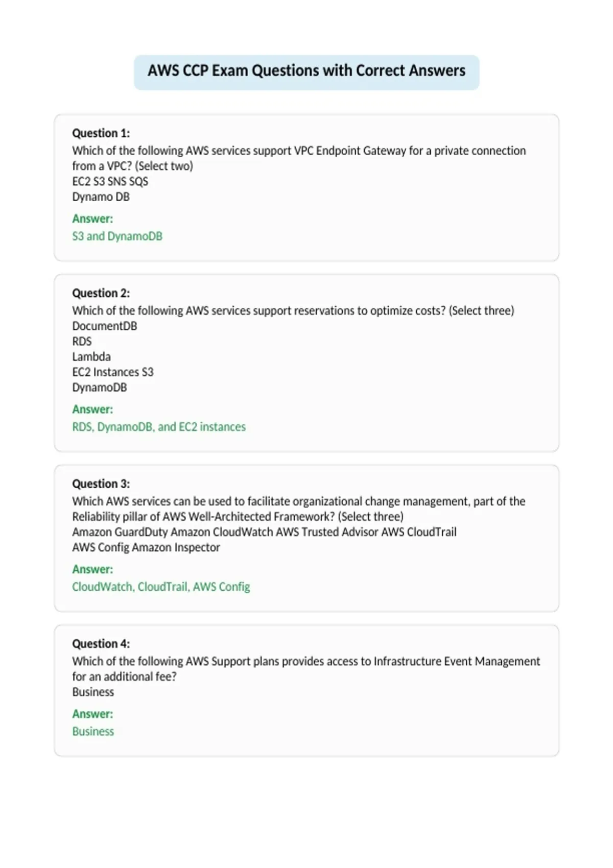Viewport: 613px width, 868px height.
Task: Select the 'EC2 S3 SNS SQS' options line
Action: (110, 182)
